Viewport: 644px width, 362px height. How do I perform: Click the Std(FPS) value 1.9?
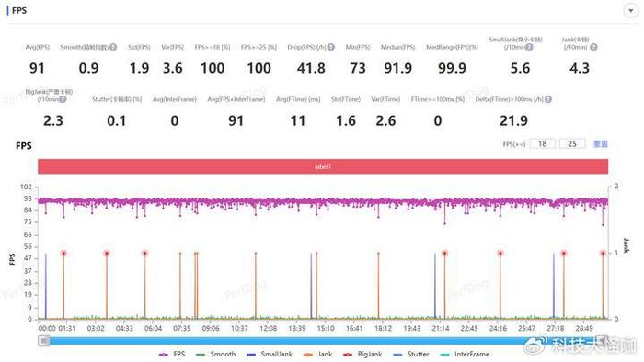click(139, 68)
